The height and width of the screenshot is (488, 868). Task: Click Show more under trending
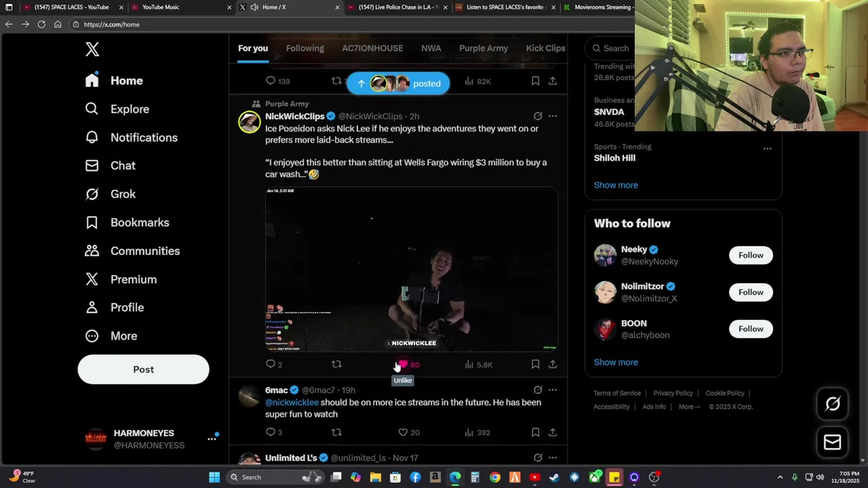pyautogui.click(x=616, y=185)
